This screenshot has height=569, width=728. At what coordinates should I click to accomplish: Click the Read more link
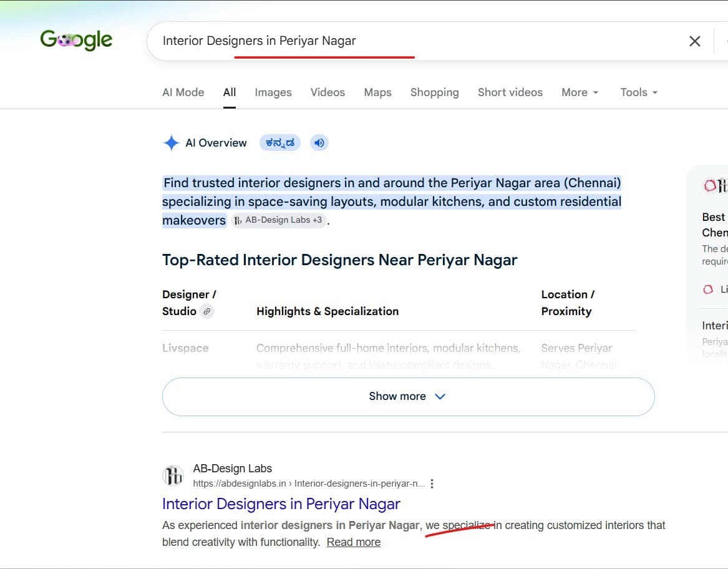[x=353, y=542]
